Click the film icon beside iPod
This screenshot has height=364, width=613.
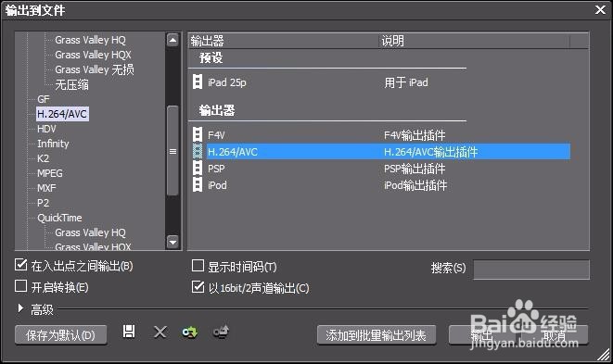pyautogui.click(x=198, y=184)
